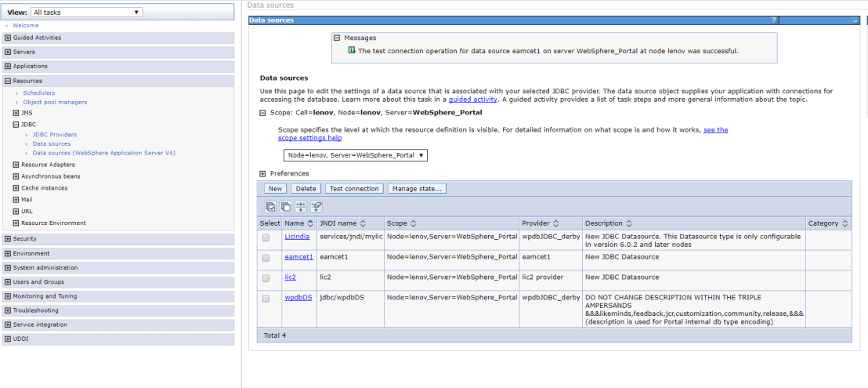Open the scope Node=lenov server dropdown
This screenshot has height=388, width=868.
click(x=356, y=155)
